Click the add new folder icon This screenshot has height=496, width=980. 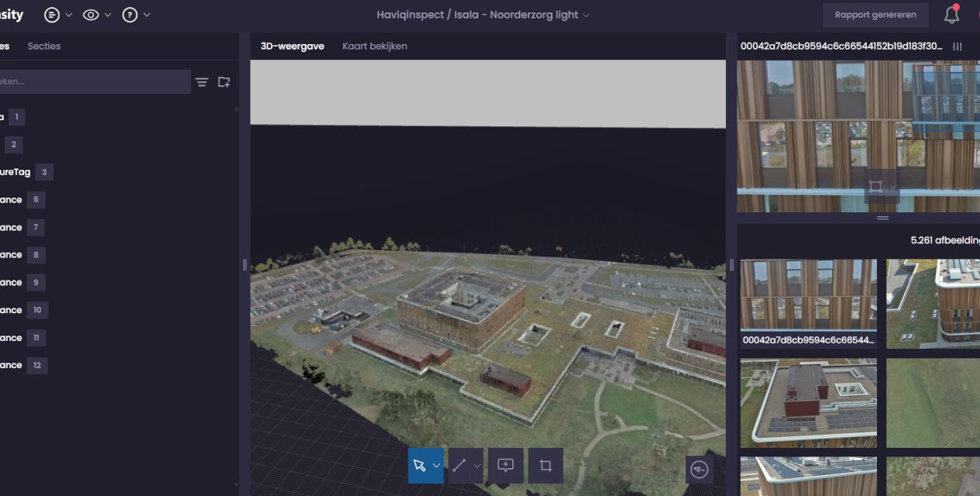click(x=224, y=82)
